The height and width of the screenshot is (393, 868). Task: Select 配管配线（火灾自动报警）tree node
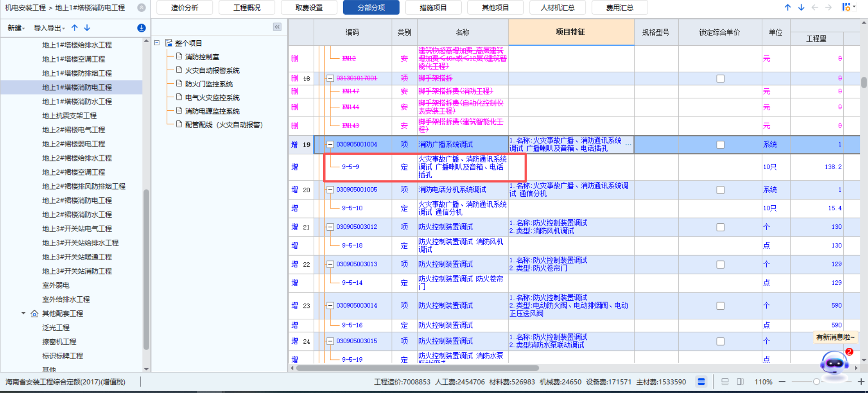[x=224, y=124]
